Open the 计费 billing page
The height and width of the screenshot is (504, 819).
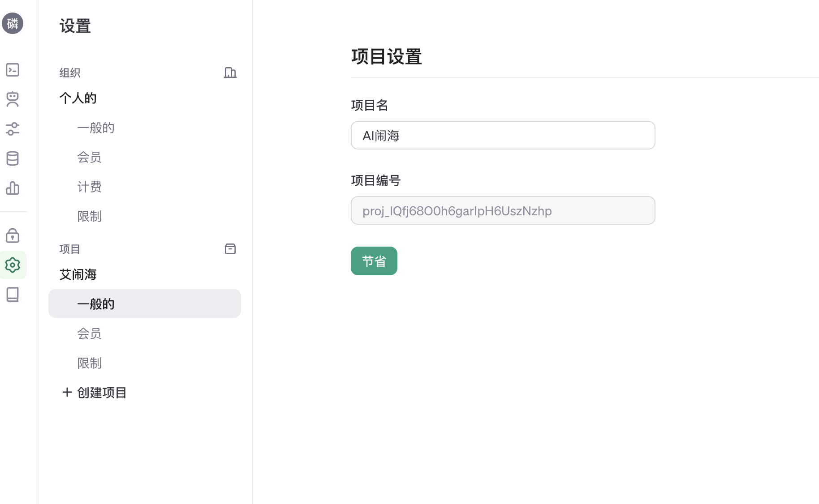(x=90, y=187)
